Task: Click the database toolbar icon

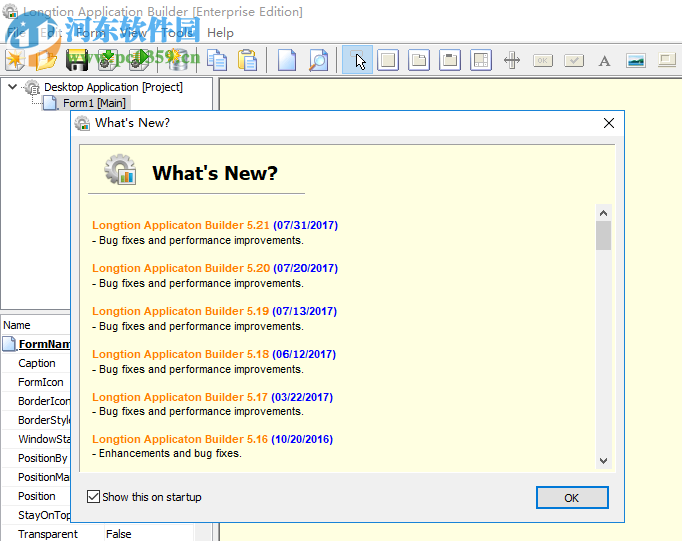Action: 177,60
